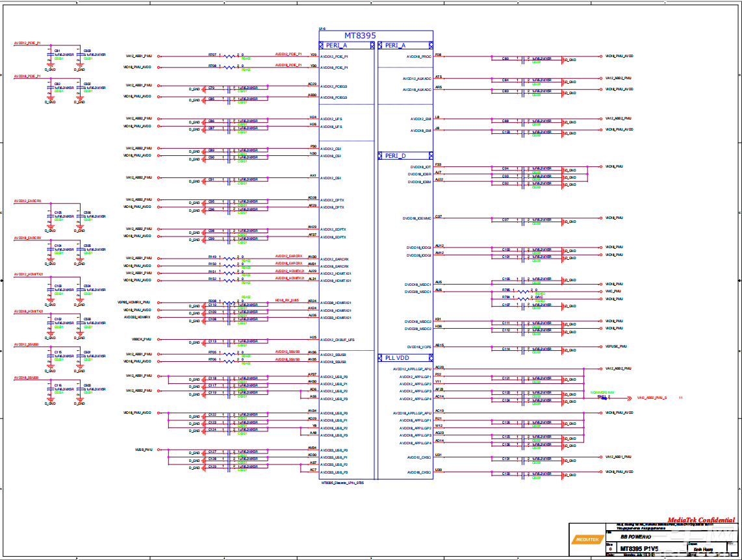Viewport: 742px width, 560px height.
Task: Click the MediaTek Confidential text
Action: click(701, 520)
